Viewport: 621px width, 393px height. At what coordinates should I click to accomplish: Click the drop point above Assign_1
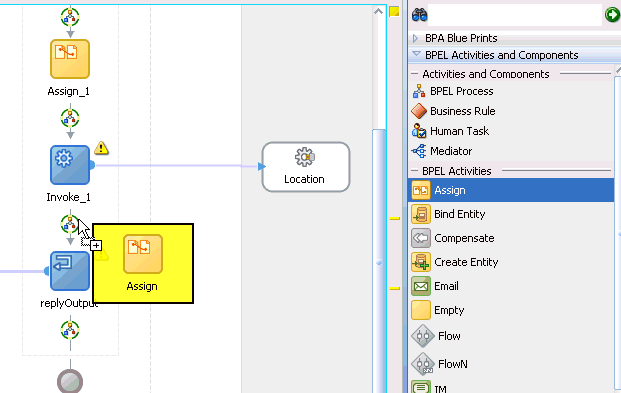coord(70,17)
